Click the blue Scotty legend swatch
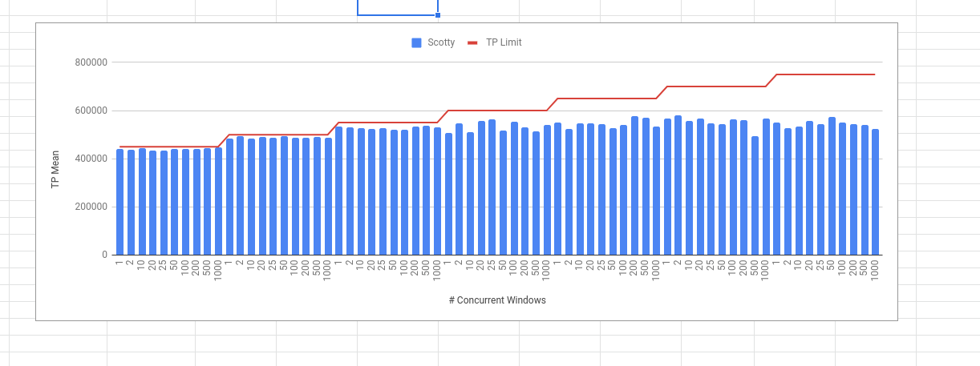Image resolution: width=980 pixels, height=366 pixels. (x=416, y=42)
